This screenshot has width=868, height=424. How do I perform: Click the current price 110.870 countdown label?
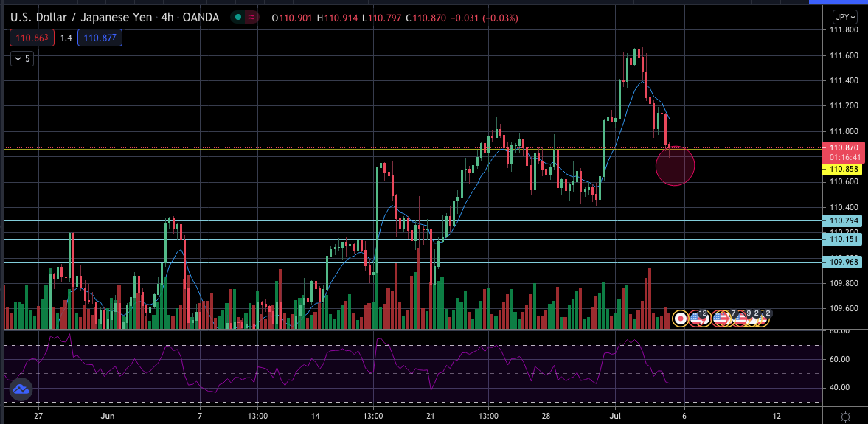point(843,153)
